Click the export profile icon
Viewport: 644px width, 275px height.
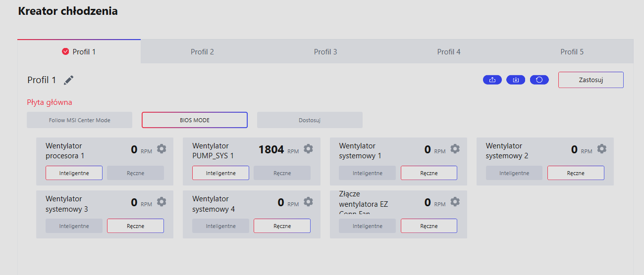tap(492, 80)
